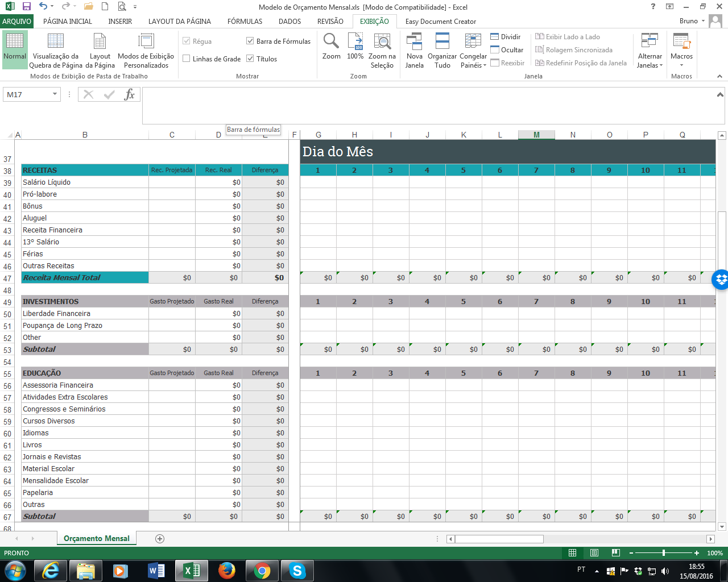Click Exibir Lado a Lado button
The width and height of the screenshot is (728, 582).
point(568,37)
